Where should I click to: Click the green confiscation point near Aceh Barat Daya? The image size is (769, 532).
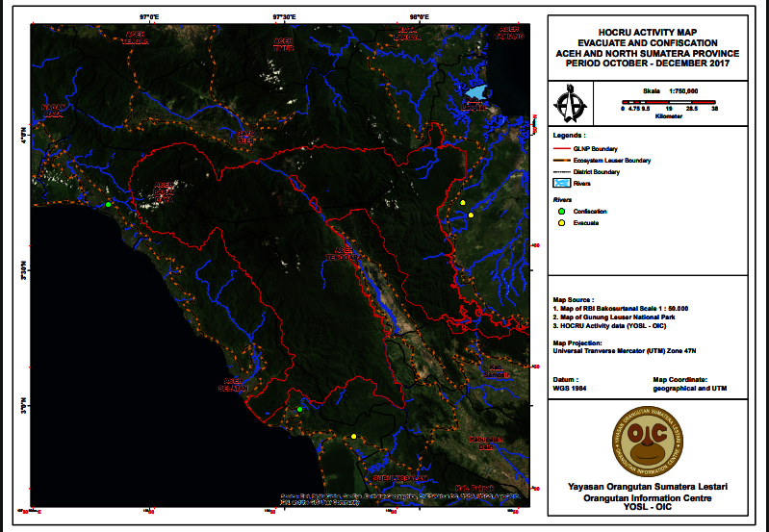click(x=109, y=205)
